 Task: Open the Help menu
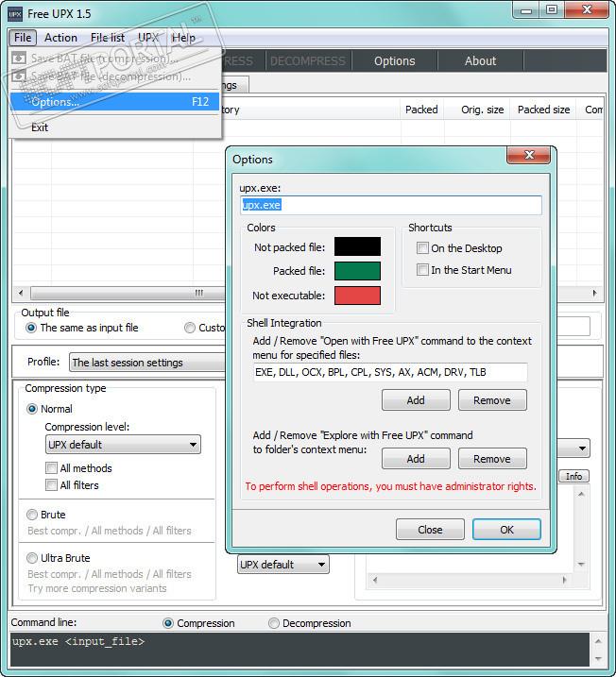pyautogui.click(x=183, y=38)
